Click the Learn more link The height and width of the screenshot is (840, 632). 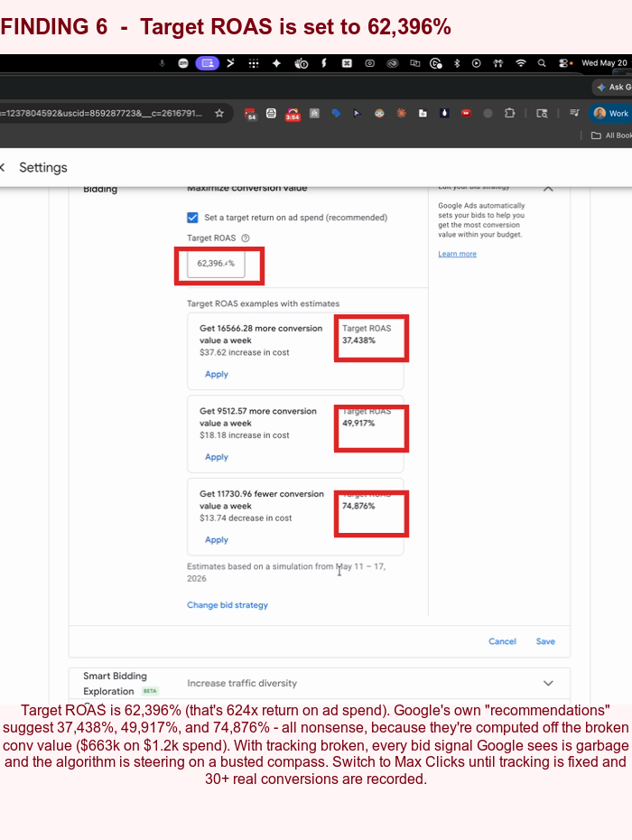point(457,254)
